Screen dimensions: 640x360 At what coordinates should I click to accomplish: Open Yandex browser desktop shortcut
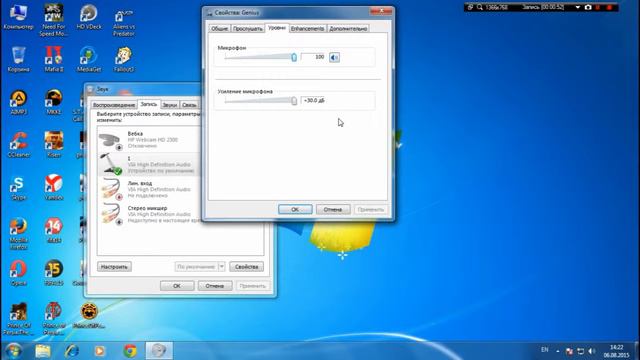(53, 188)
